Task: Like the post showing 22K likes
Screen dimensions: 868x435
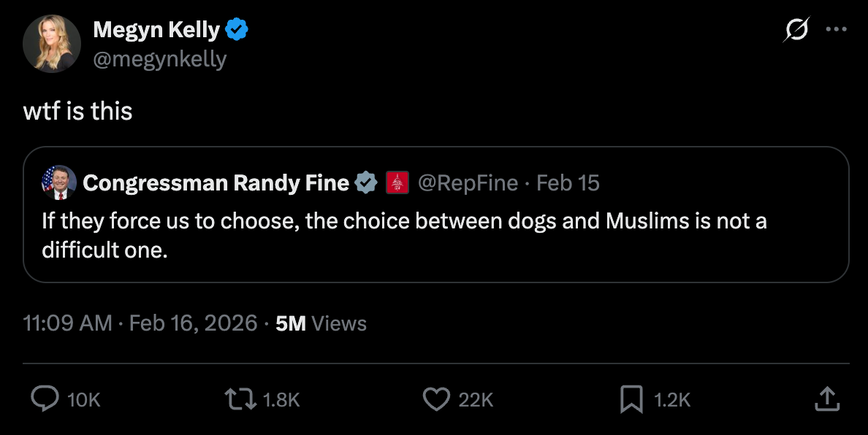Action: point(435,399)
